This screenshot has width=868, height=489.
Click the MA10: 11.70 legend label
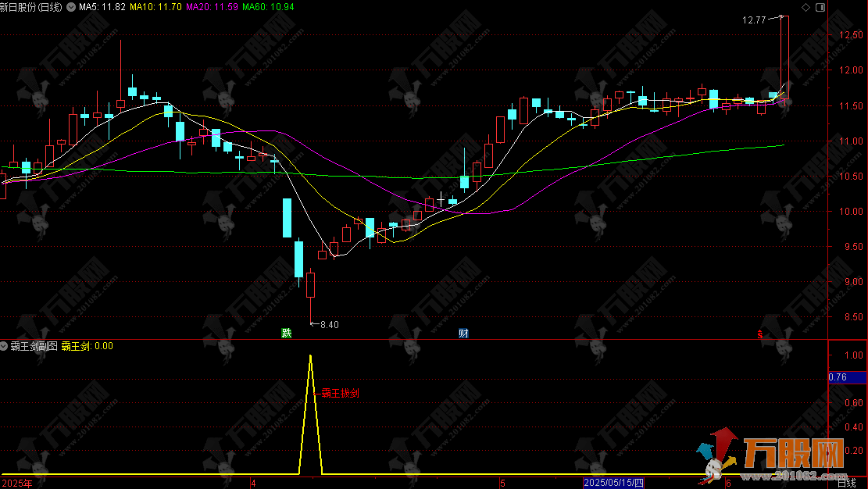(x=156, y=7)
